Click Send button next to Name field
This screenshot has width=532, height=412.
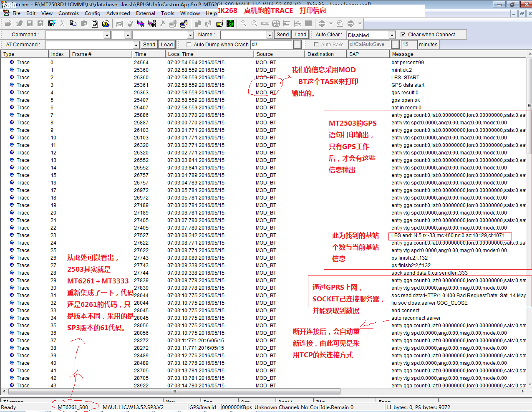[x=282, y=35]
